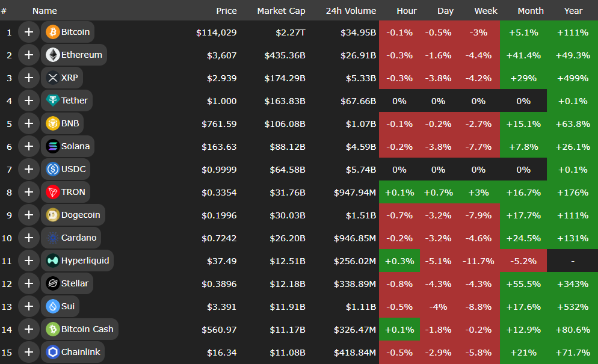Screen dimensions: 598x364
Task: Toggle the plus button beside BNB
Action: (28, 123)
